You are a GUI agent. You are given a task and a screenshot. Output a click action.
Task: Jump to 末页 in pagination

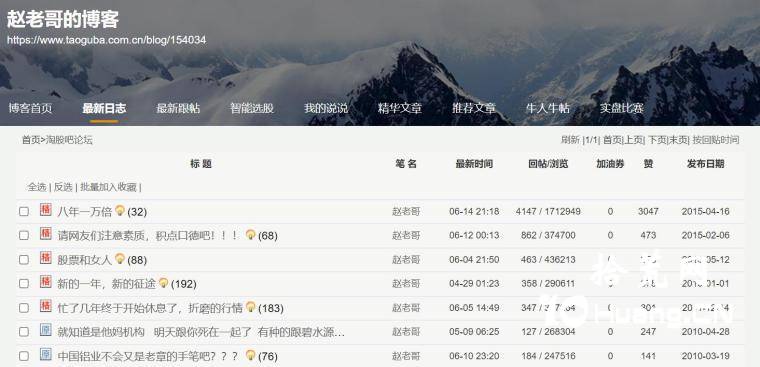[679, 140]
